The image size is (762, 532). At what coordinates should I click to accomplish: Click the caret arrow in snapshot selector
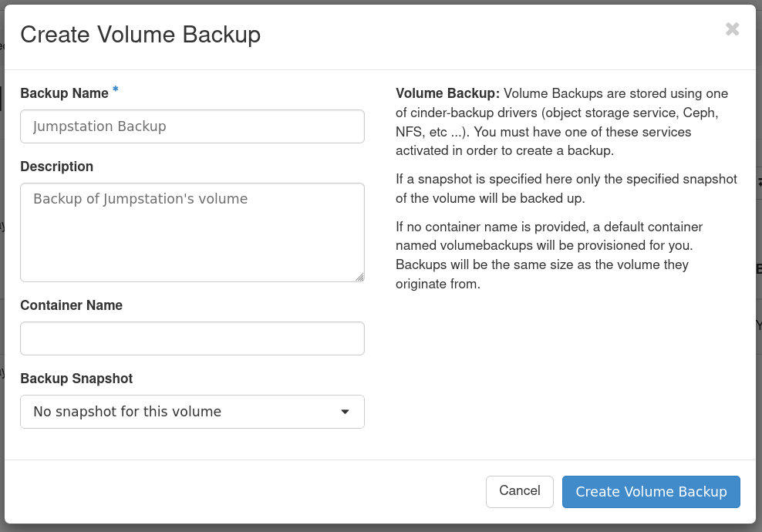coord(345,412)
